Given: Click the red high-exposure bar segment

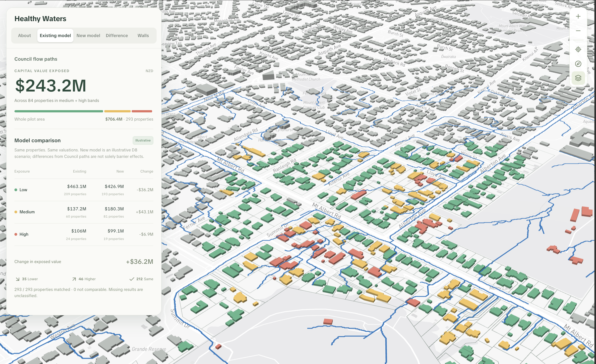Looking at the screenshot, I should [142, 111].
